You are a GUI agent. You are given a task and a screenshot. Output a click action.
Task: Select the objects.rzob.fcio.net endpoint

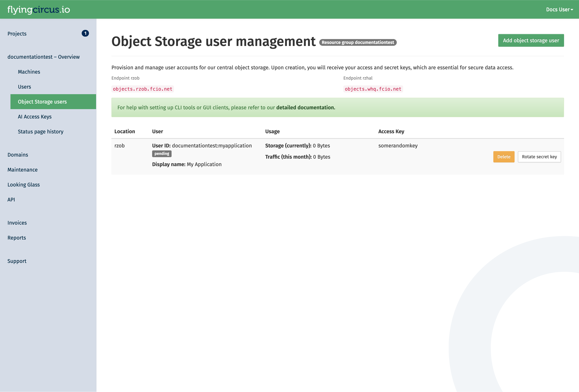143,89
